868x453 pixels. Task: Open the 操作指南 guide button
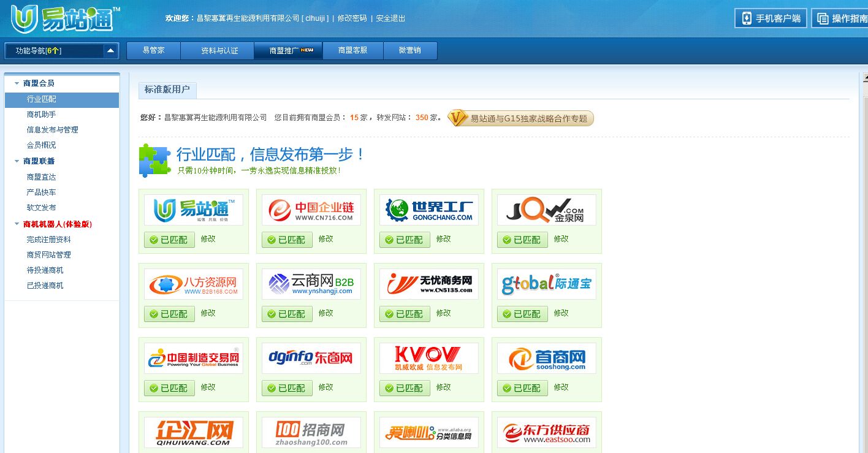[x=840, y=18]
